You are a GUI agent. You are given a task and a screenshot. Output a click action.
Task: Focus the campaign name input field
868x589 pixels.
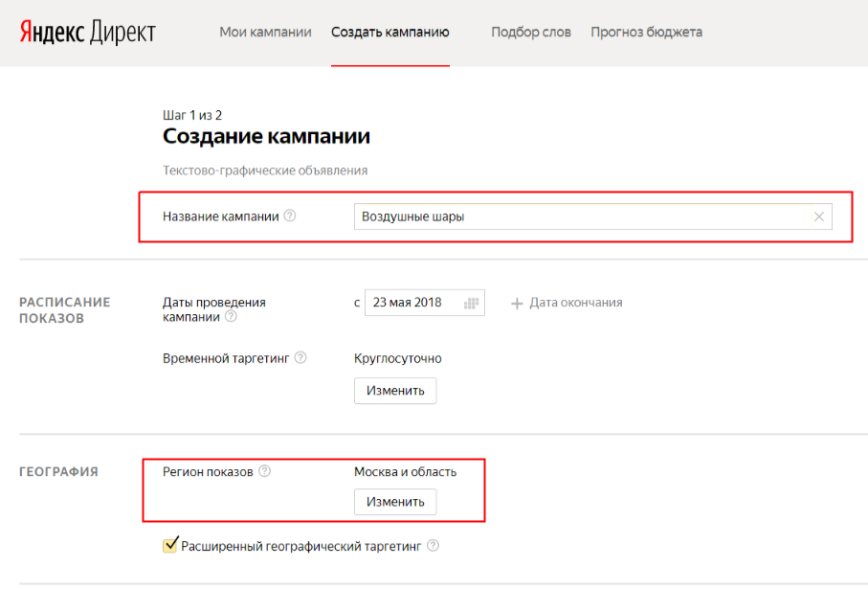coord(574,217)
